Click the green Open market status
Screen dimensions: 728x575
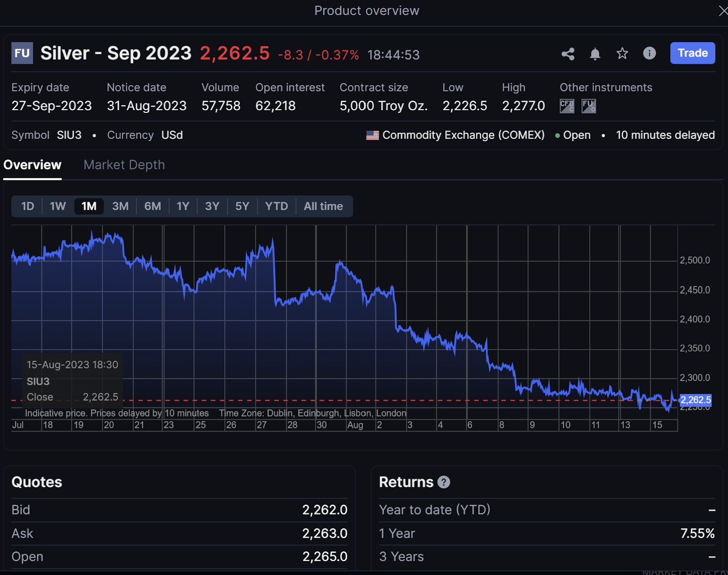pos(573,135)
